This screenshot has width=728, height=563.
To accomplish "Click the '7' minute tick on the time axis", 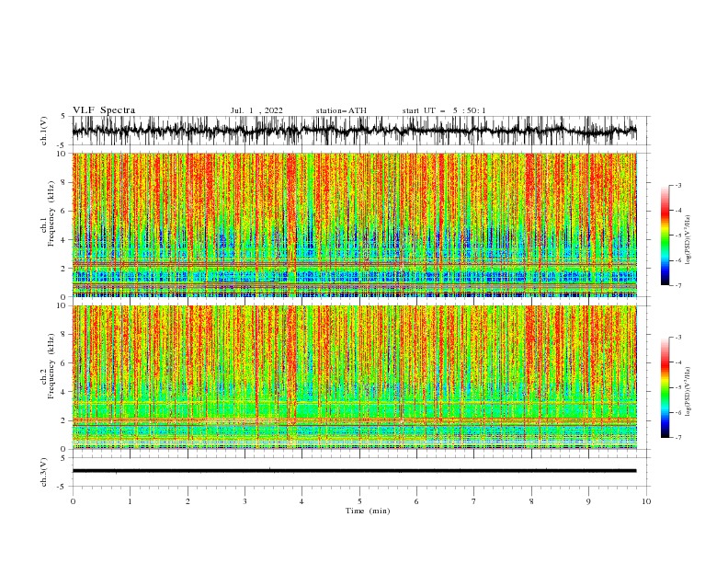I will pyautogui.click(x=474, y=501).
